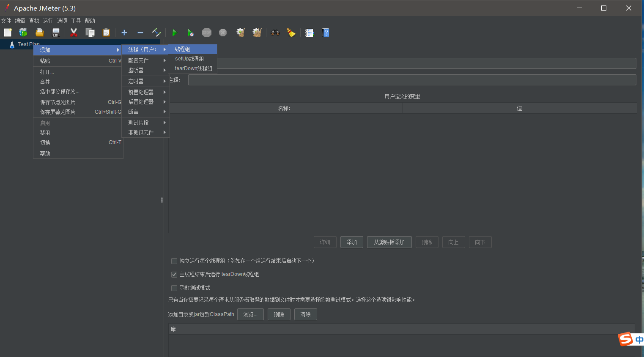
Task: Expand 断言 submenu
Action: tap(145, 112)
